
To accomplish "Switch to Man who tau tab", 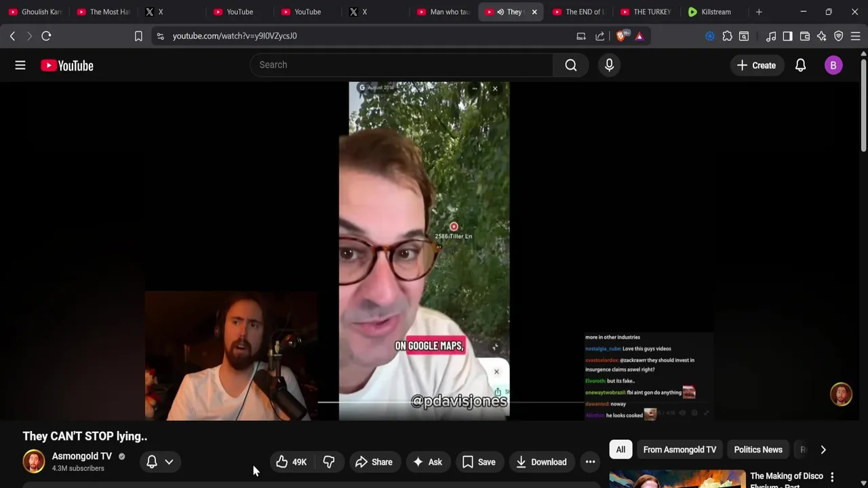I will pos(443,12).
